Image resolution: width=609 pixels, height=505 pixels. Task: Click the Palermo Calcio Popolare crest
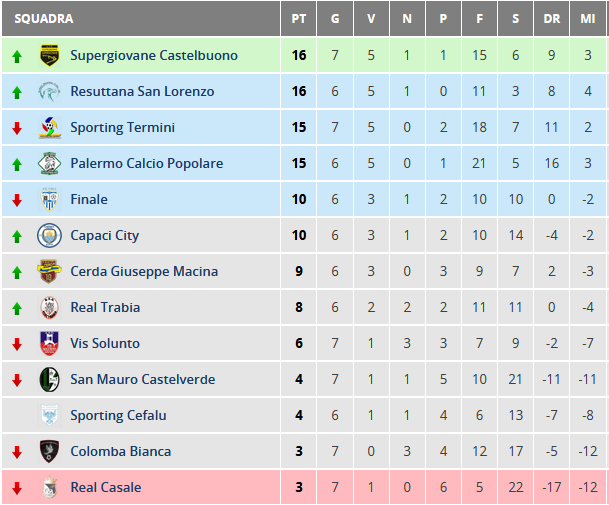click(x=49, y=164)
